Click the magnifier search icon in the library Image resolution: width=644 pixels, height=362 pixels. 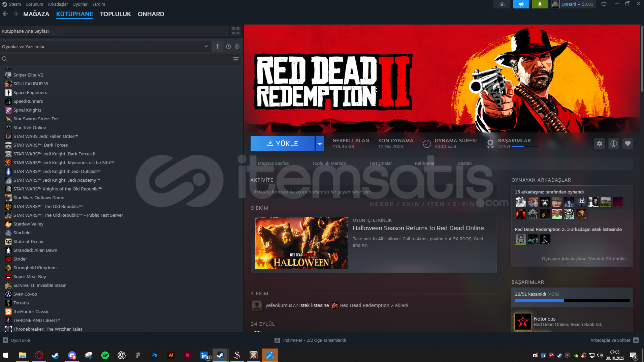5,59
